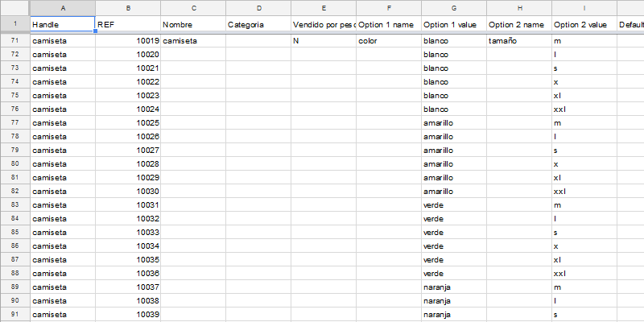Screen dimensions: 644x322
Task: Click the 'Categoria' header cell
Action: [258, 24]
